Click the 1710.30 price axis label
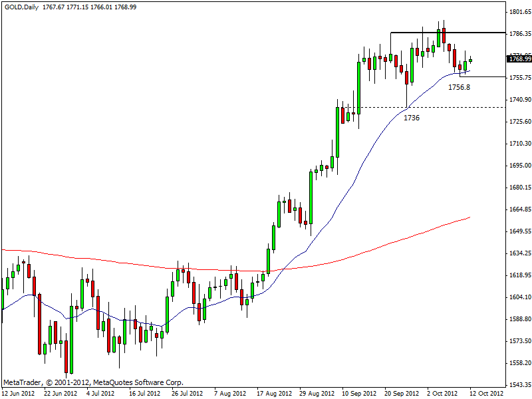This screenshot has height=399, width=532. (x=519, y=144)
